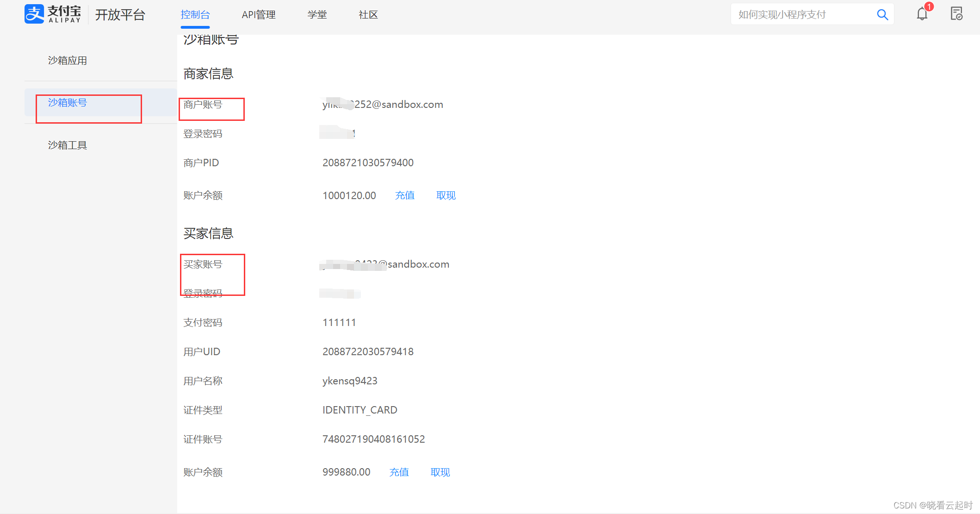Viewport: 980px width, 514px height.
Task: Click the merchant 登录密码 label
Action: [x=203, y=134]
